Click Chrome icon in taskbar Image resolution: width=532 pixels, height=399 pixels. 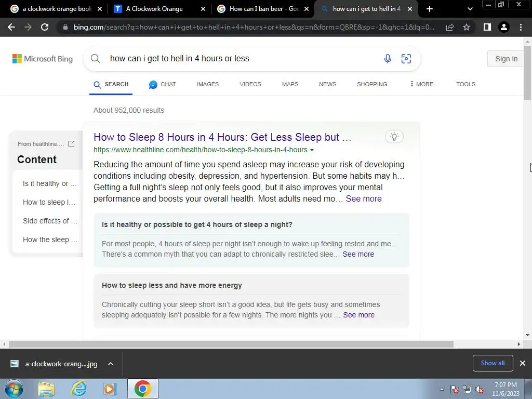[x=143, y=389]
